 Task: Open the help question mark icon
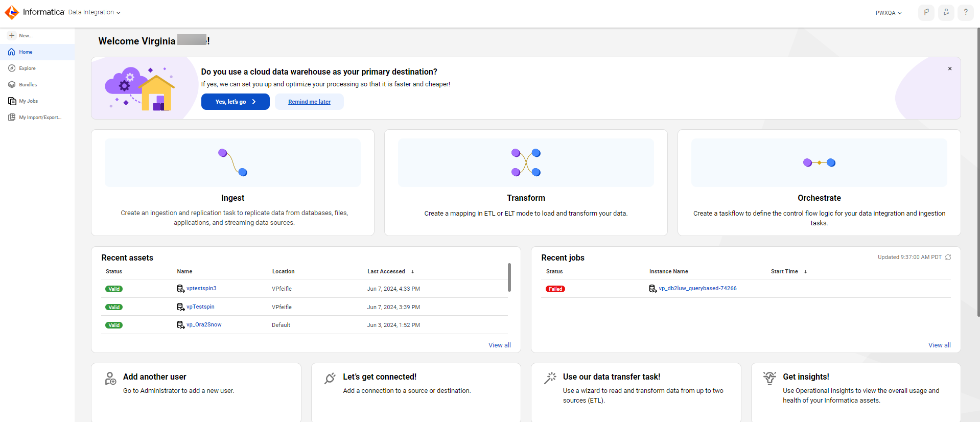pyautogui.click(x=965, y=12)
